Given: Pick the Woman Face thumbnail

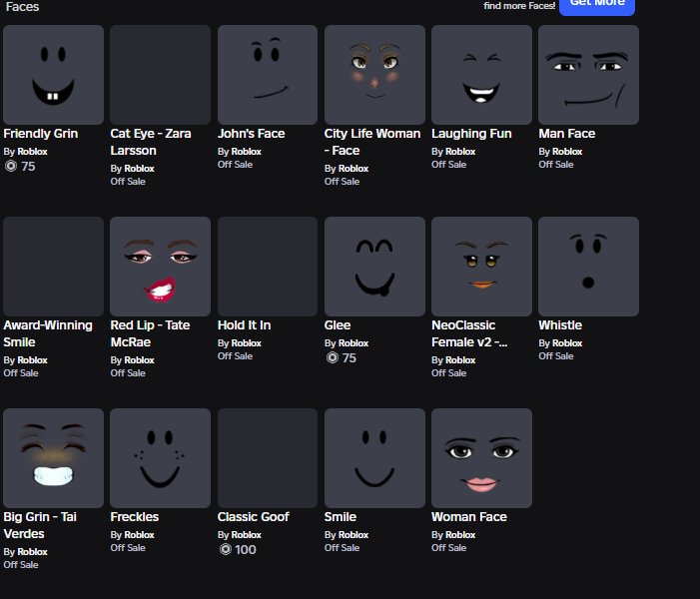Looking at the screenshot, I should (x=481, y=458).
